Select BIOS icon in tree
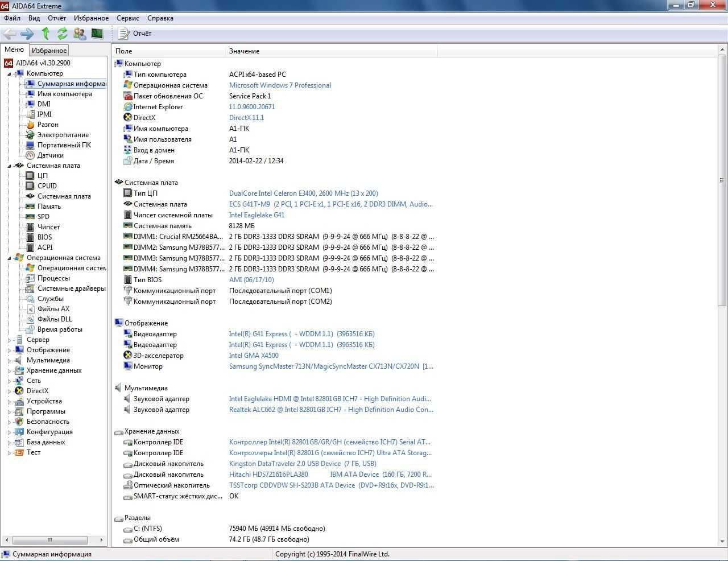This screenshot has height=561, width=728. coord(30,237)
